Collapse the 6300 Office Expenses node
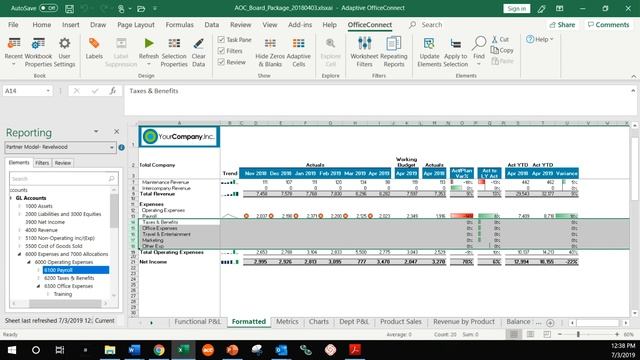Viewport: 640px width, 360px height. (38, 286)
